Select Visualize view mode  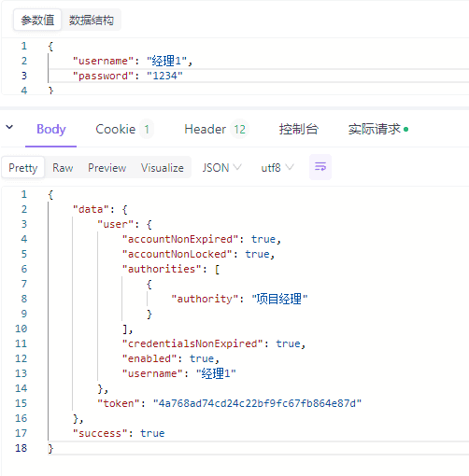click(x=163, y=168)
